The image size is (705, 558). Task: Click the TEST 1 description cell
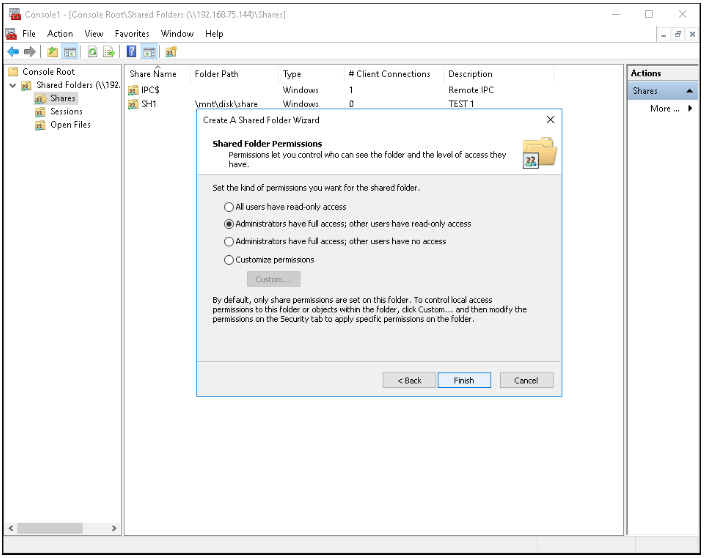point(461,104)
